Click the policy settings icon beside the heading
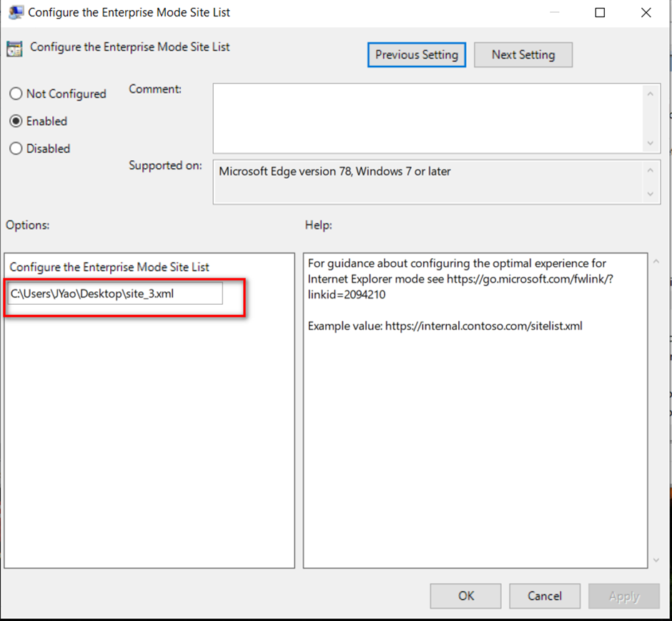This screenshot has width=672, height=621. pyautogui.click(x=16, y=47)
